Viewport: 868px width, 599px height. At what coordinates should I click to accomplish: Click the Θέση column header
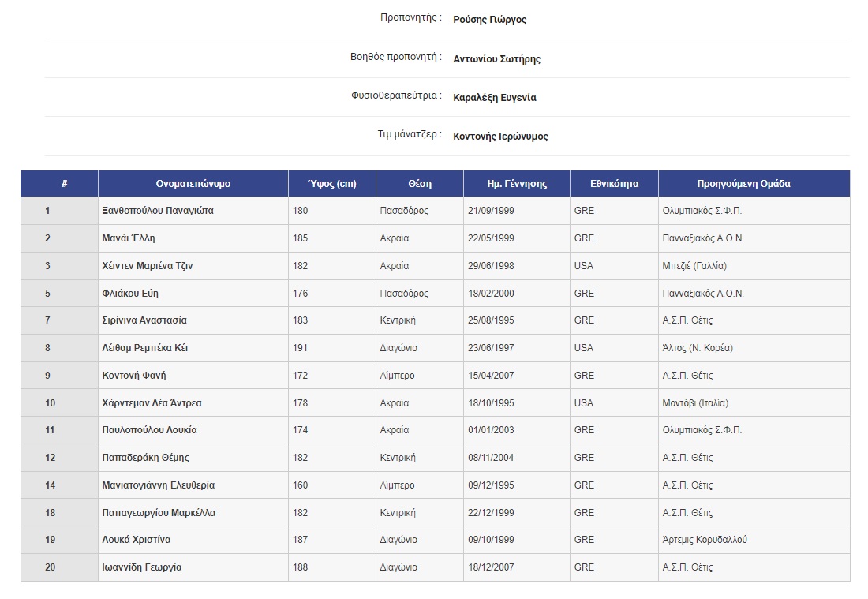coord(420,184)
